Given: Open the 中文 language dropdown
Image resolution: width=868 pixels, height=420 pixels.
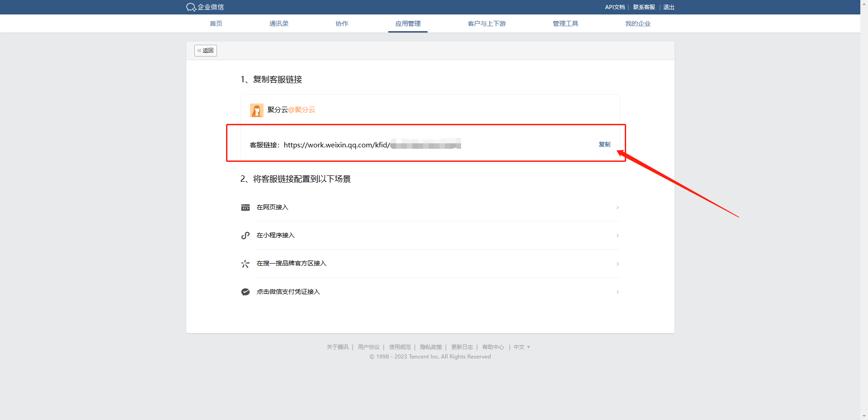Looking at the screenshot, I should tap(522, 347).
